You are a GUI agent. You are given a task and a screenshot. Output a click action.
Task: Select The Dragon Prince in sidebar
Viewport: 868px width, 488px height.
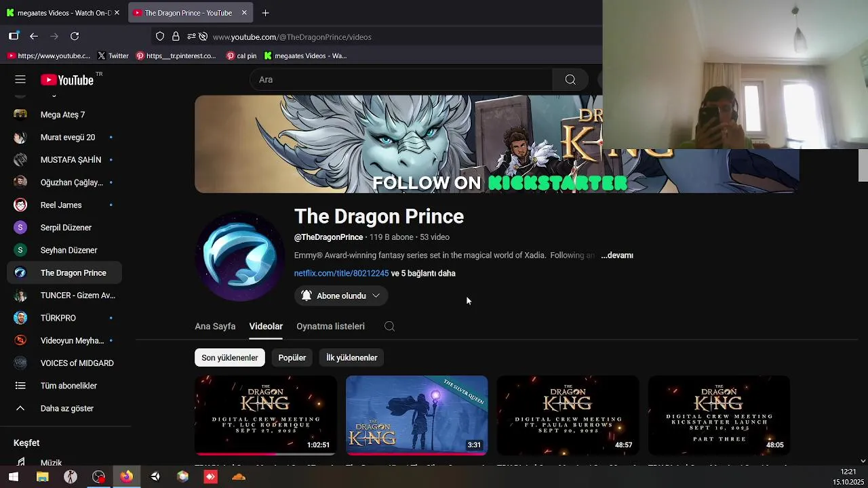click(64, 272)
